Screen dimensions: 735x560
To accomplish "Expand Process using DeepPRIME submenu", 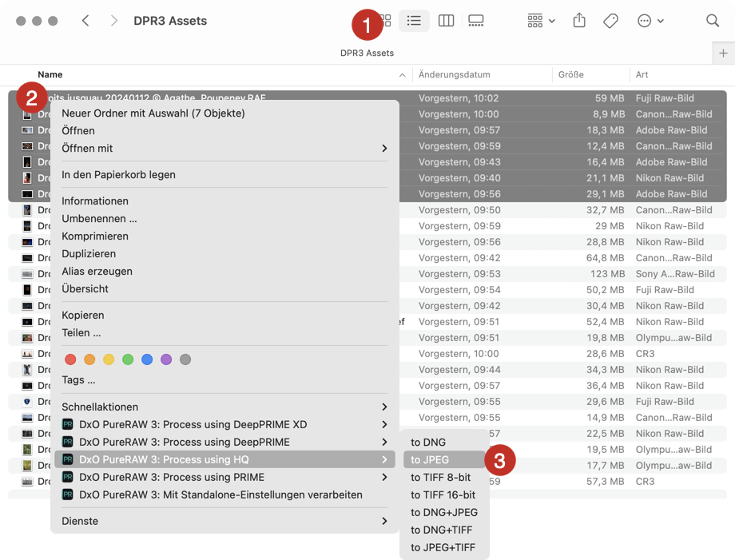I will [x=224, y=443].
